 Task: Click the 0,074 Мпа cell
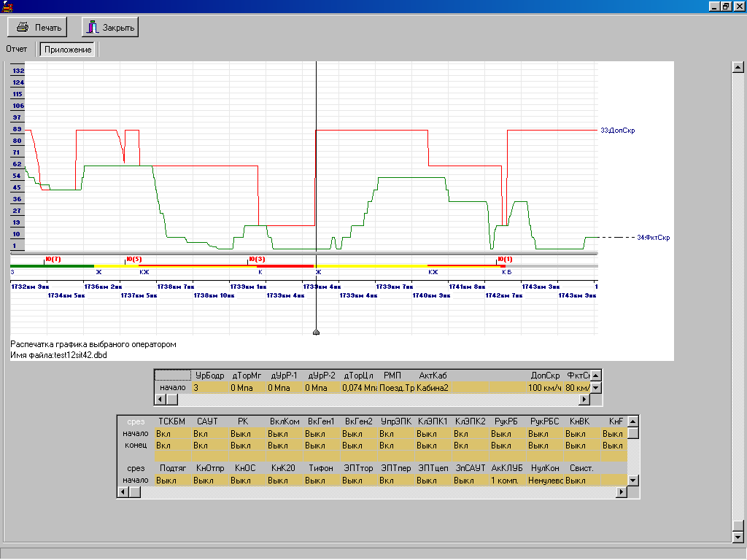click(359, 388)
